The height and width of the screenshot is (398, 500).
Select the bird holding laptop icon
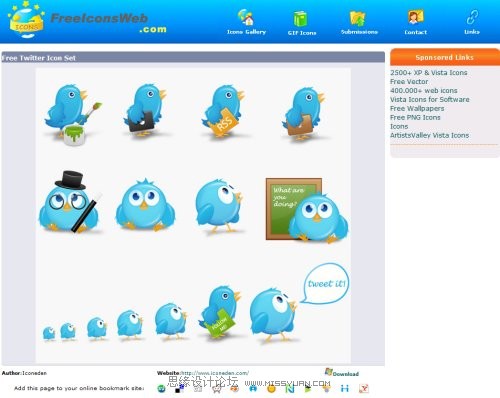pyautogui.click(x=145, y=110)
